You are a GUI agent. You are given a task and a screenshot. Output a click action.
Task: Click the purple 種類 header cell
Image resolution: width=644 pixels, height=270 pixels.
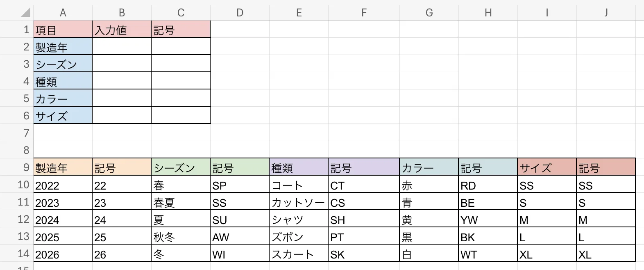click(299, 167)
